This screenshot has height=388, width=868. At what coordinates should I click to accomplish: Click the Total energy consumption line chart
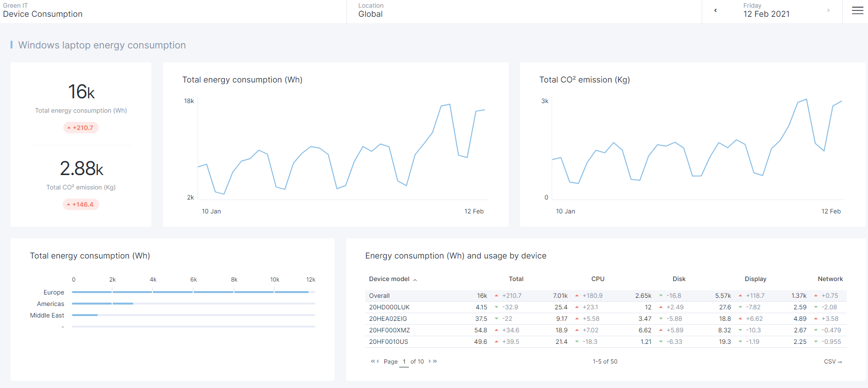pos(341,149)
